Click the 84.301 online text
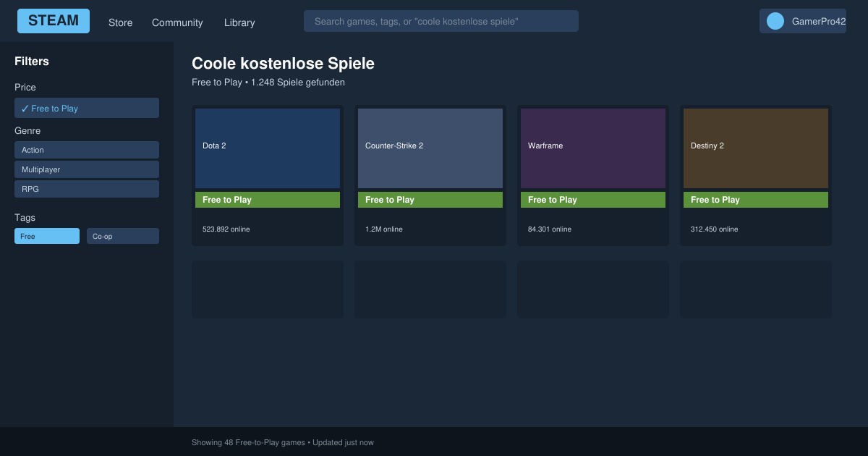 (550, 229)
